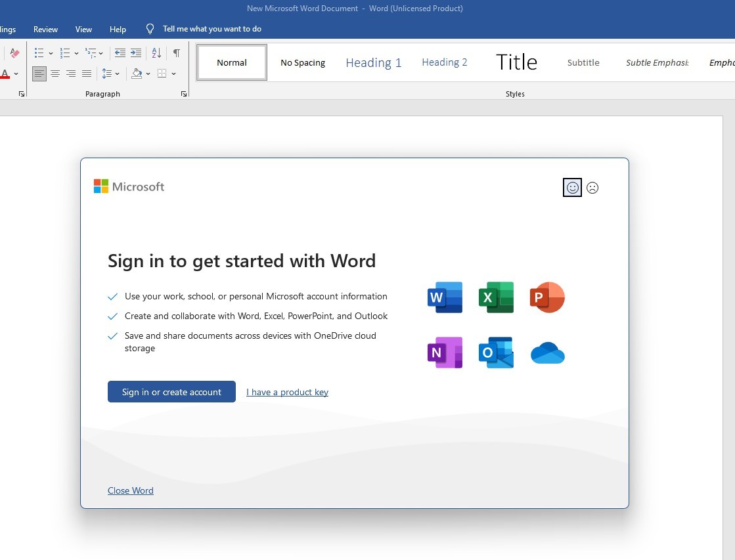Toggle Align Right paragraph alignment
Screen dimensions: 735x560
click(71, 74)
